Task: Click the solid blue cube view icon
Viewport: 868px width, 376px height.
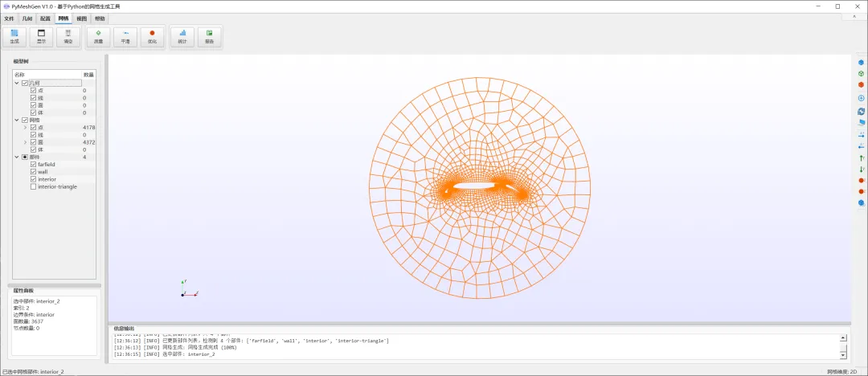Action: pos(861,62)
